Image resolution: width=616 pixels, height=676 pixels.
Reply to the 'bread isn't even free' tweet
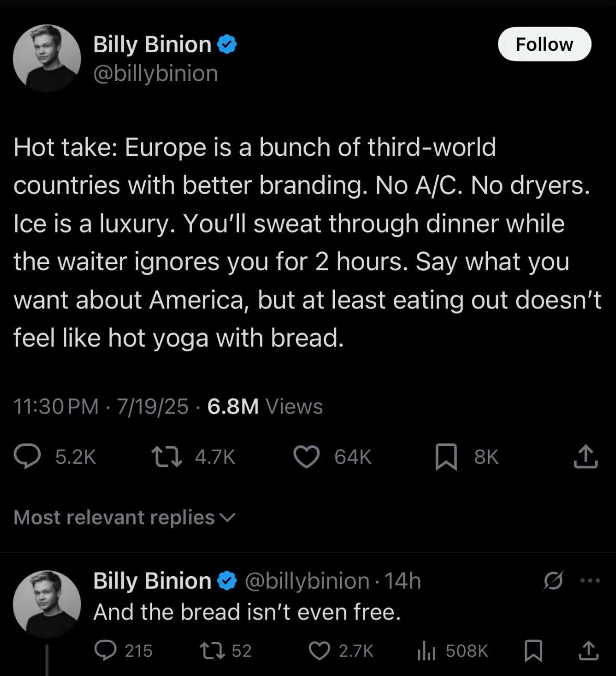105,650
